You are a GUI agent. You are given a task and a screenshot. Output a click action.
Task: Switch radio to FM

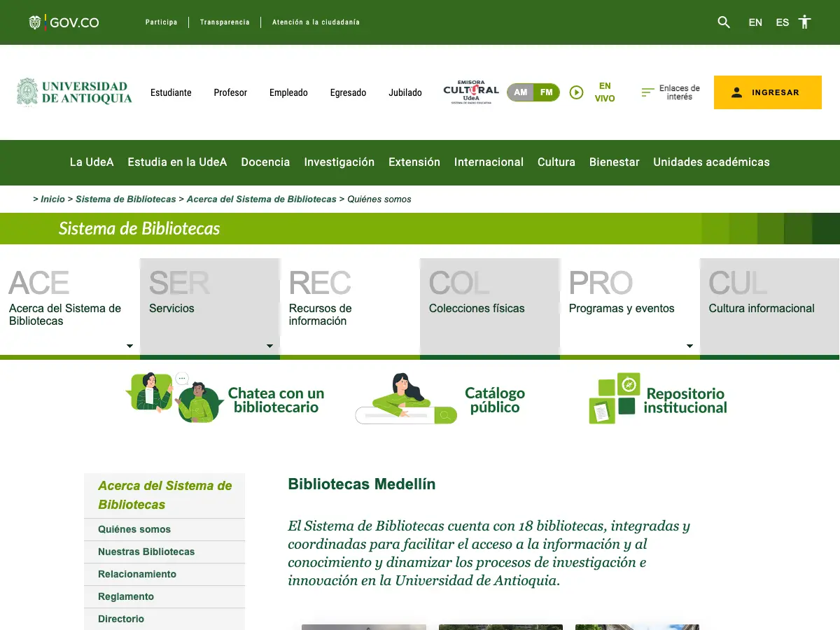click(x=547, y=92)
